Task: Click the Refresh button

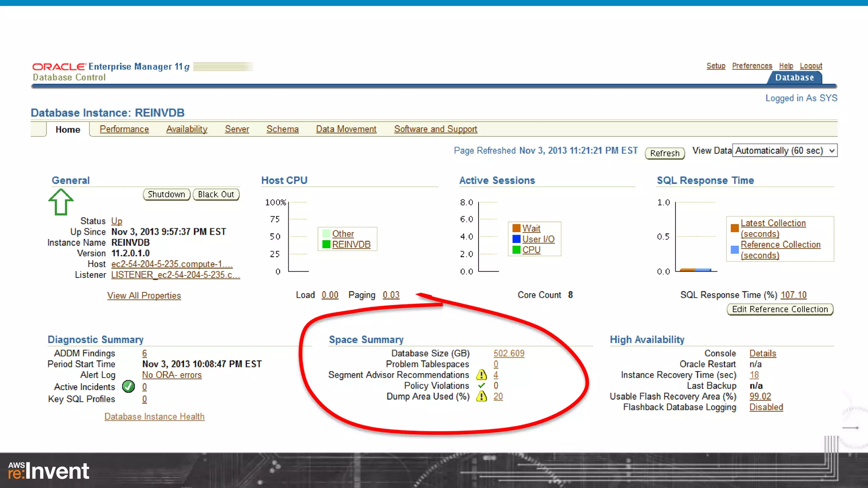Action: tap(665, 153)
